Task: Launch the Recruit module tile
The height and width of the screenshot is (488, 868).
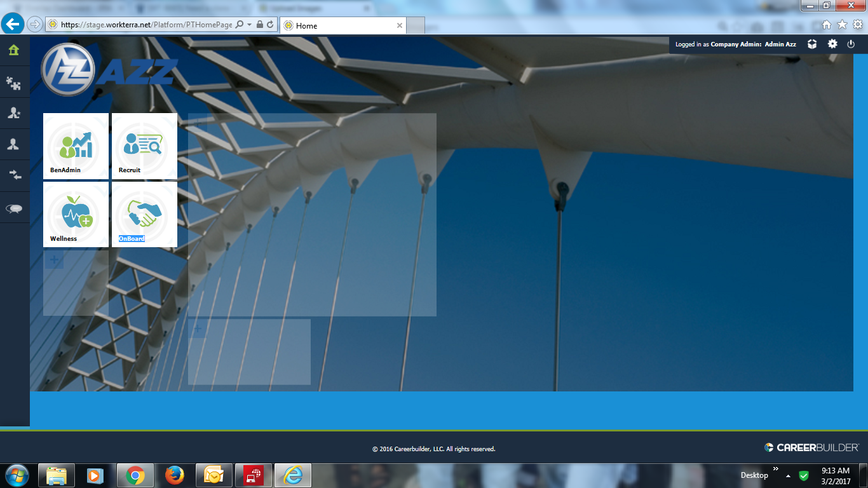Action: [144, 146]
